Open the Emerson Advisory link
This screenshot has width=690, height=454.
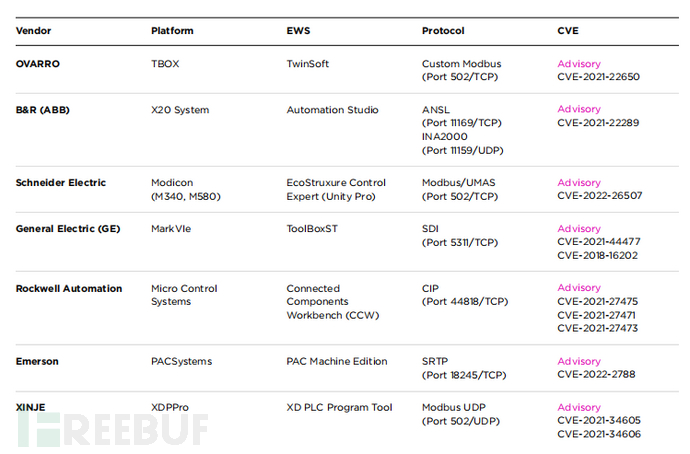pyautogui.click(x=579, y=362)
